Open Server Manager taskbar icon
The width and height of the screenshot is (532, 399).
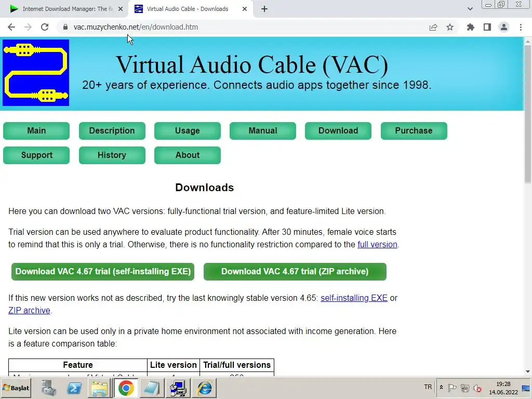49,388
